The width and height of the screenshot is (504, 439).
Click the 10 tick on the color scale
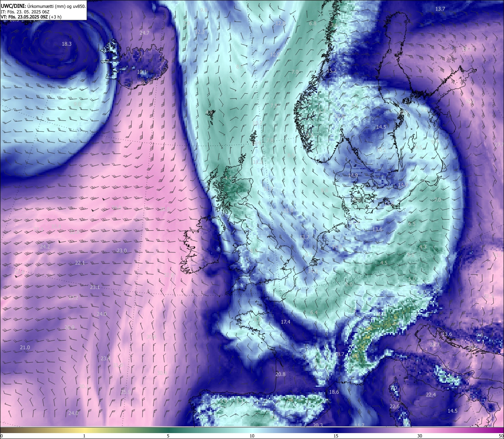(x=252, y=436)
